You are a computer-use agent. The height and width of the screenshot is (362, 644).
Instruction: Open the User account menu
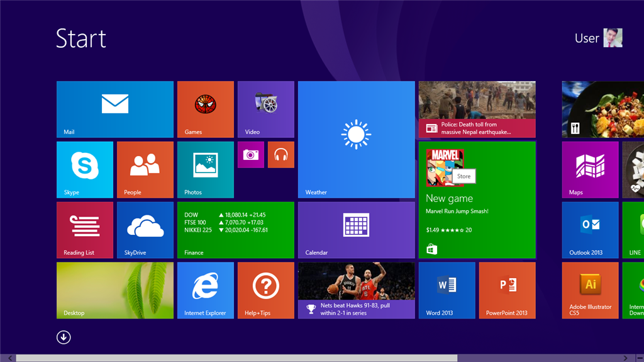pos(599,38)
